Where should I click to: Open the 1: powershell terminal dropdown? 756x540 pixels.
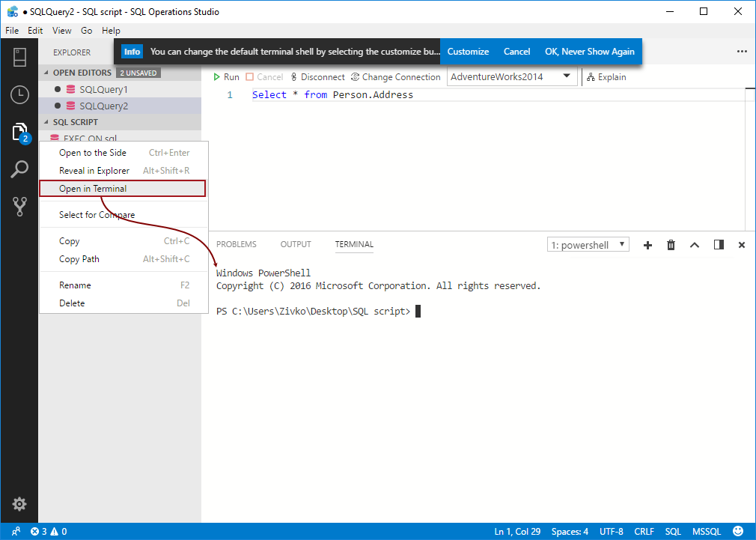(588, 245)
